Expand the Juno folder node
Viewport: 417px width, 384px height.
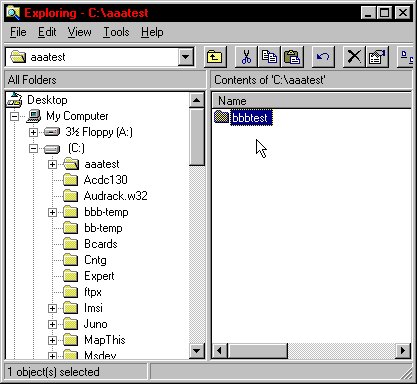pyautogui.click(x=52, y=324)
